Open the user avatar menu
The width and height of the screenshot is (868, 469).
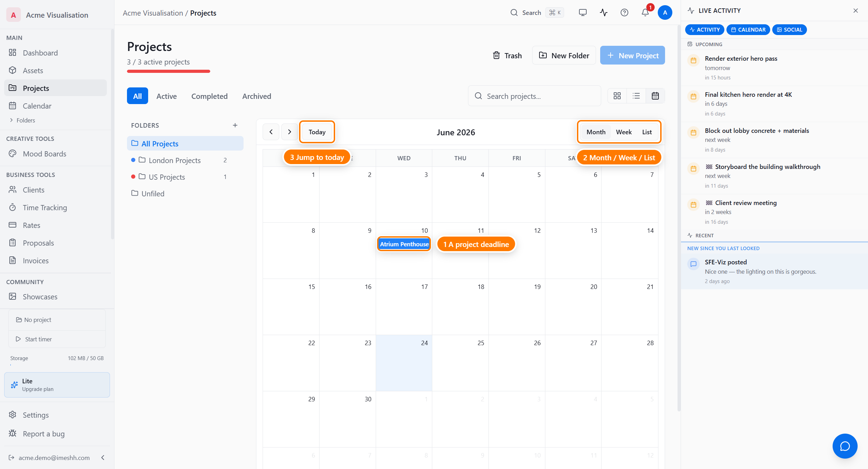665,13
